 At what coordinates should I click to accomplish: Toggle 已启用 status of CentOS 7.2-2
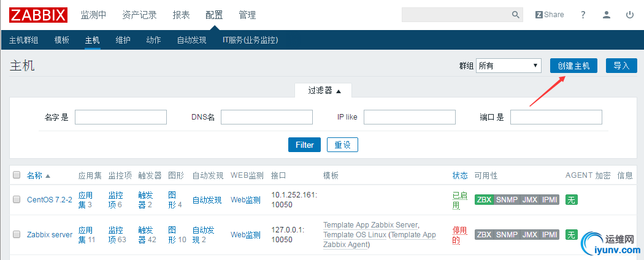(x=460, y=200)
